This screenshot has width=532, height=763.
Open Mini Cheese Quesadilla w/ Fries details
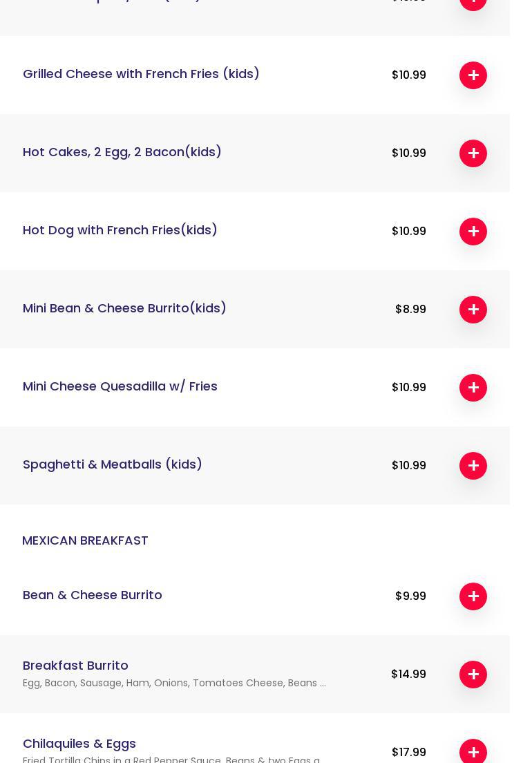coord(120,386)
